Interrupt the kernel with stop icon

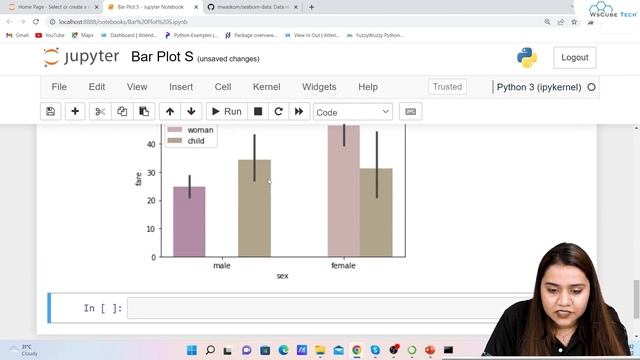click(258, 111)
